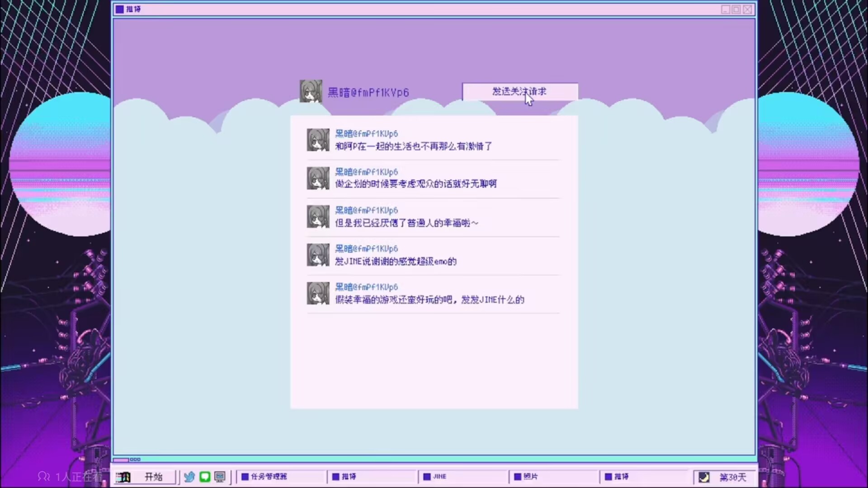Click the 推特 window title bar icon

(119, 9)
